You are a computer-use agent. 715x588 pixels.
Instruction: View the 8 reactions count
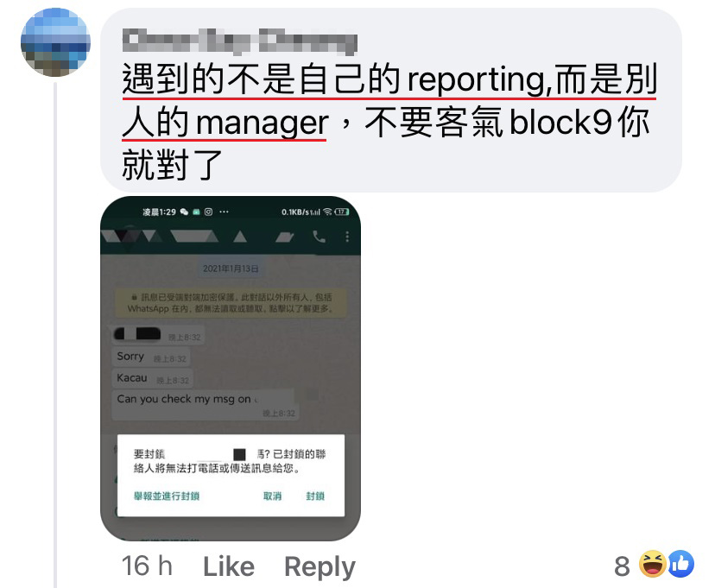pyautogui.click(x=622, y=566)
